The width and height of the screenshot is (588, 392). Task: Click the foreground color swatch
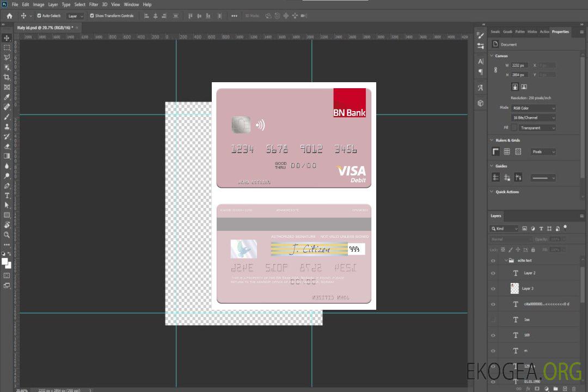(5, 261)
